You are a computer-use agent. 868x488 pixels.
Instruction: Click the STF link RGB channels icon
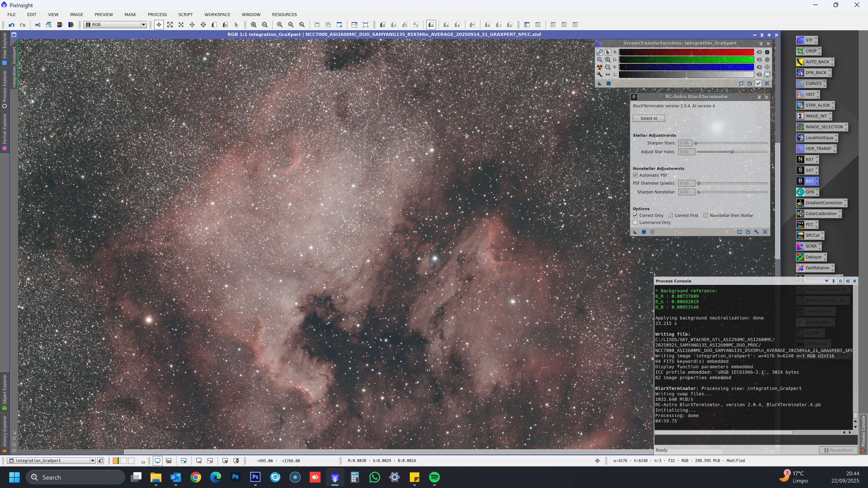coord(600,52)
